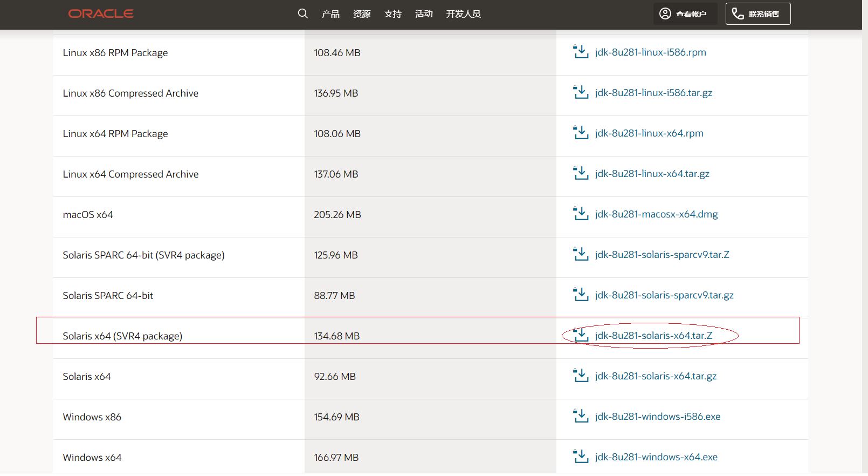Click download icon for jdk-8u281-macosx-x64.dmg
Viewport: 868px width, 476px height.
coord(581,214)
